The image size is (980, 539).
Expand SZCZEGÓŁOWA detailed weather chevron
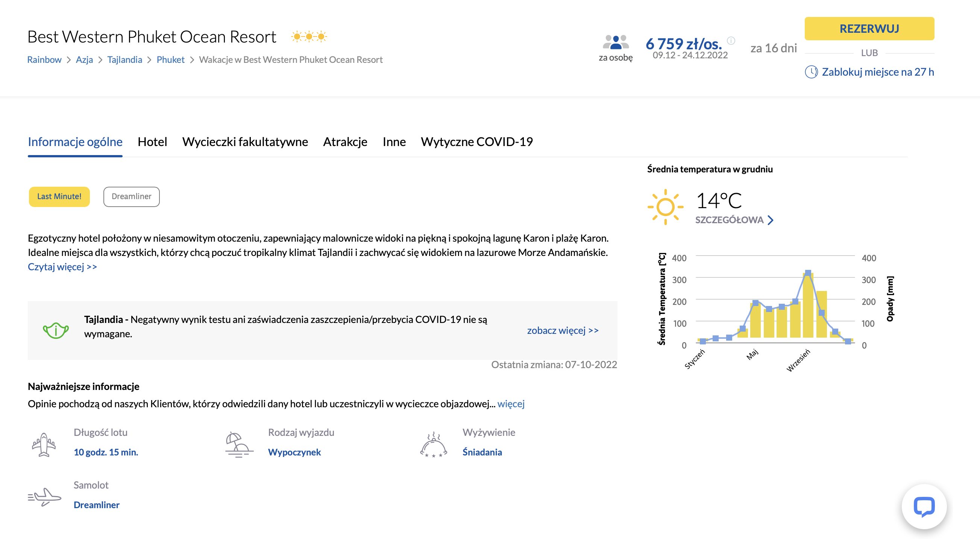(771, 220)
